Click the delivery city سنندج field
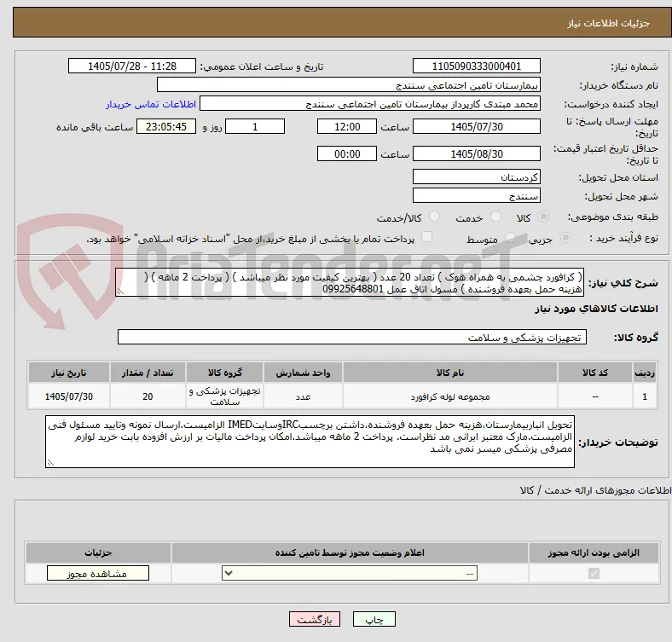Screen dimensions: 672x642 [476, 195]
